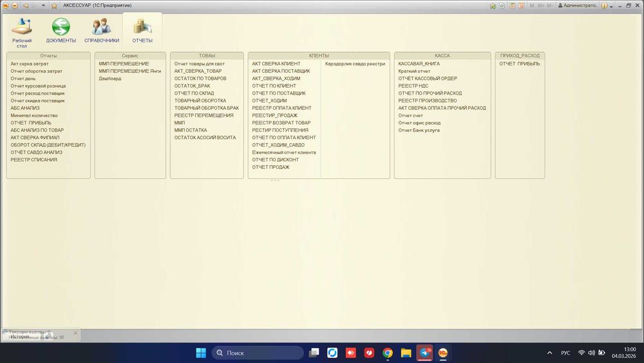Expand dropdown arrow next to info icon
Image resolution: width=644 pixels, height=363 pixels.
tap(611, 6)
